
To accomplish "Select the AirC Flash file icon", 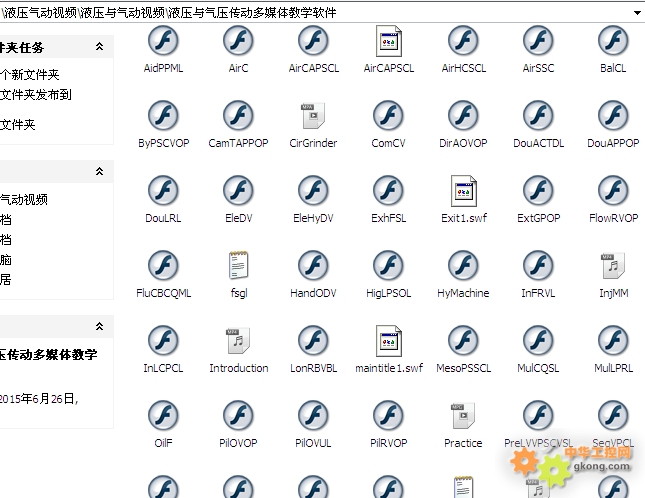I will tap(238, 40).
